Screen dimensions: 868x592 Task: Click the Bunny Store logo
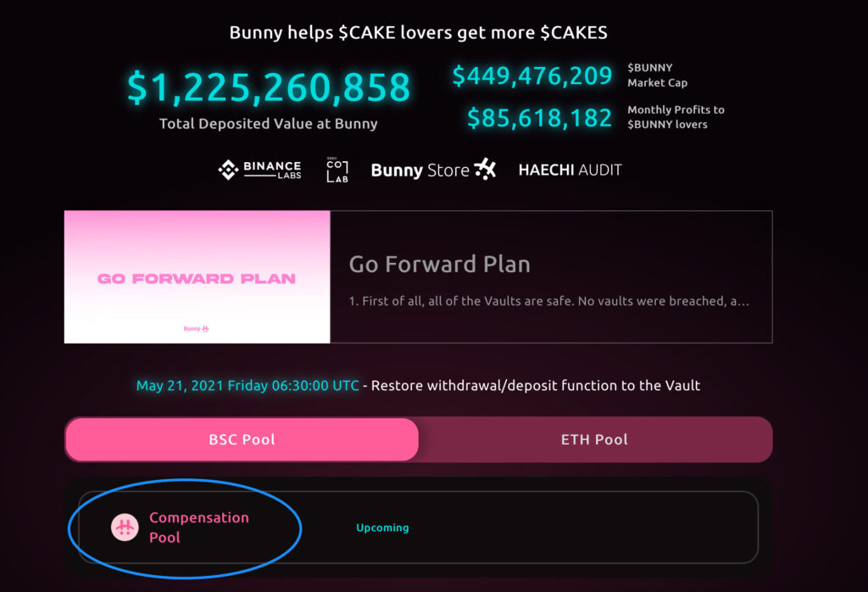pos(433,170)
